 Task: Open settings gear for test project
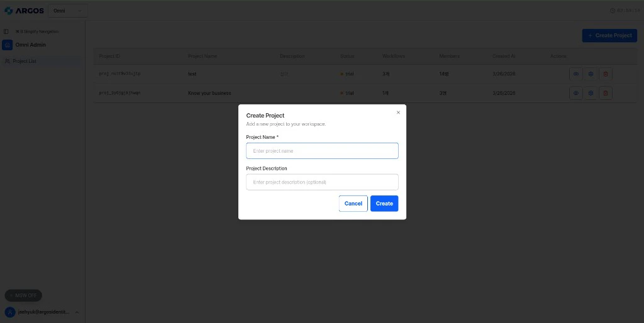[591, 74]
